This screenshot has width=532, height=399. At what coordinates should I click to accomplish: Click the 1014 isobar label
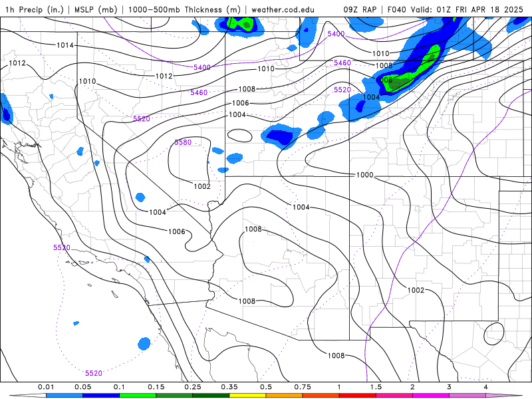point(65,45)
